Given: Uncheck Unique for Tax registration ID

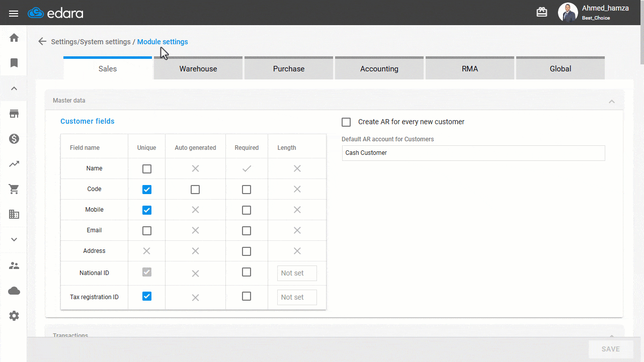Looking at the screenshot, I should point(147,296).
